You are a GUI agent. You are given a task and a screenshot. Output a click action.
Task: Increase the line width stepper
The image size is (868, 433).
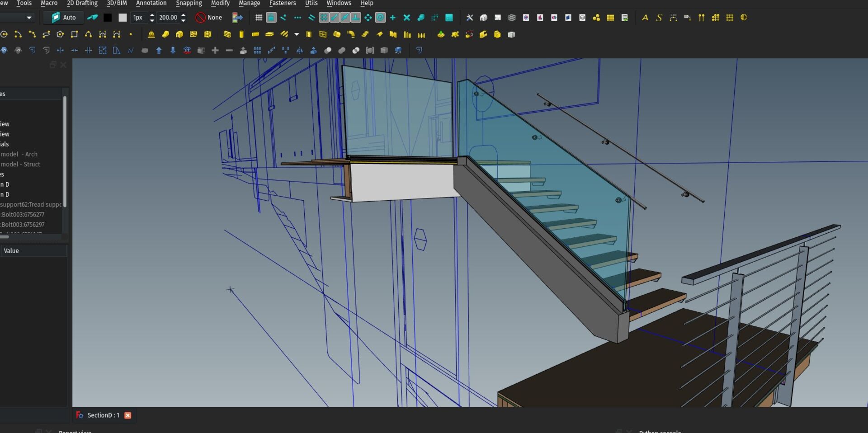[152, 15]
